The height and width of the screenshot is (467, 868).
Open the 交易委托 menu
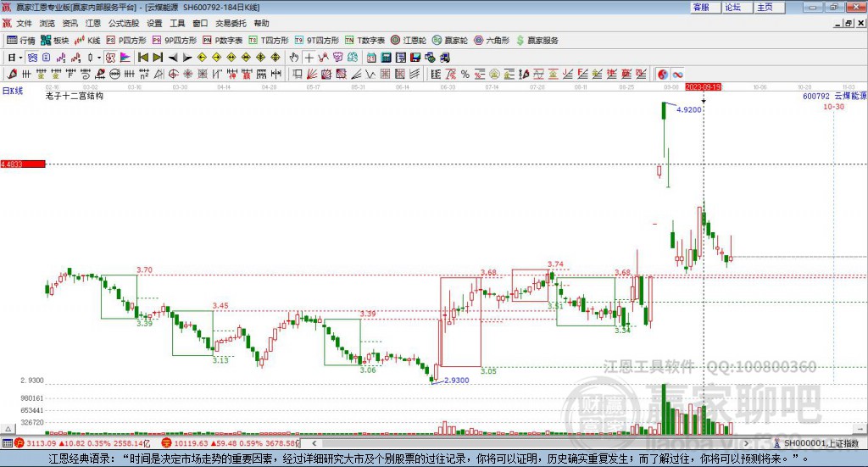pyautogui.click(x=231, y=23)
